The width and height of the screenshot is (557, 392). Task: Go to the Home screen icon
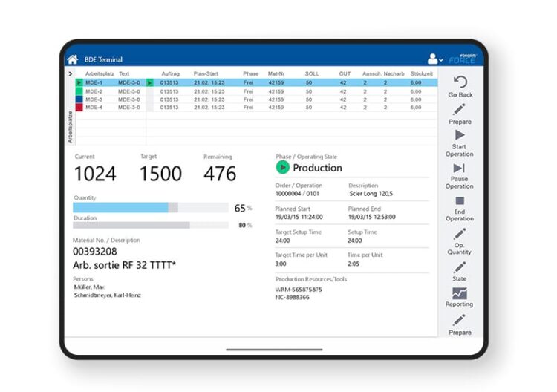pos(72,59)
